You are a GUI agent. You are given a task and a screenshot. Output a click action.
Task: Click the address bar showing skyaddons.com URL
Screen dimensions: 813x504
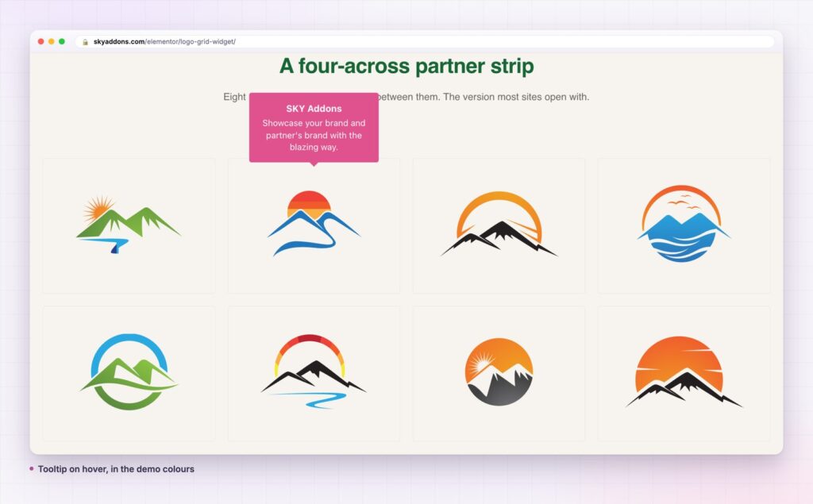click(426, 41)
